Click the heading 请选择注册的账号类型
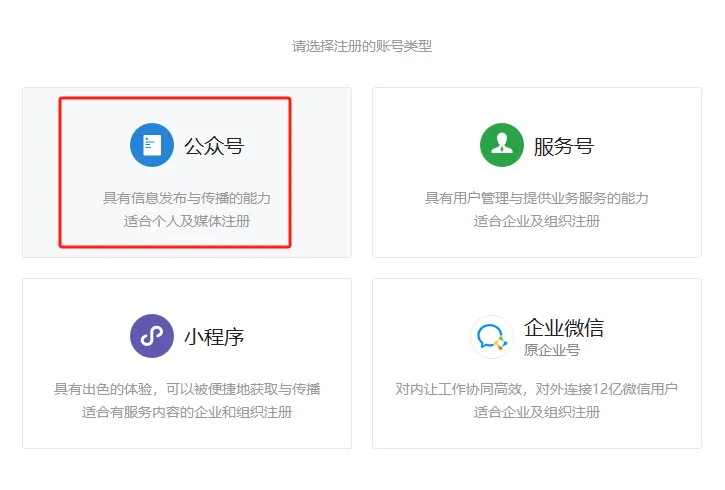The image size is (725, 490). click(x=362, y=46)
